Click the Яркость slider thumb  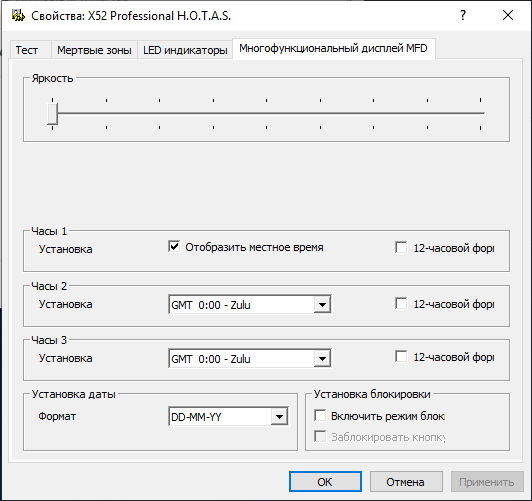(53, 114)
